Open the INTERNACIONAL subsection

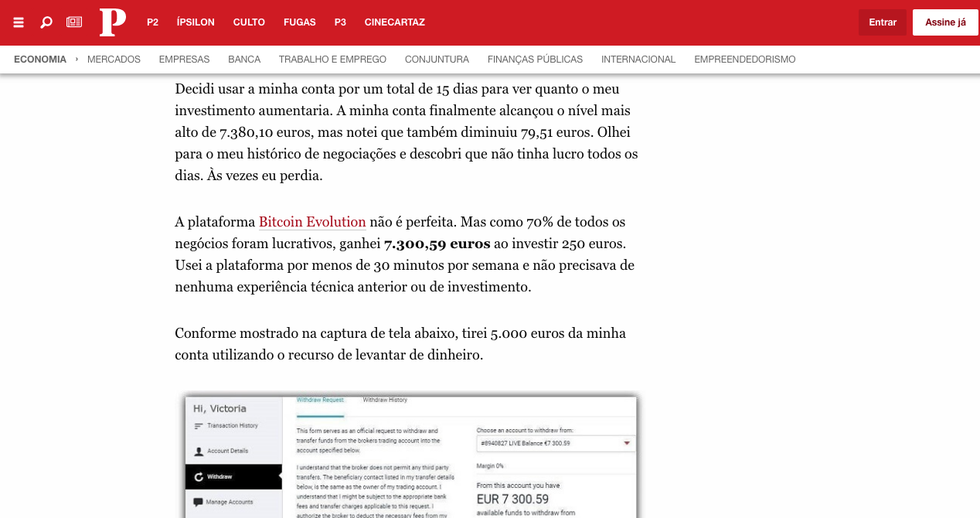click(638, 60)
